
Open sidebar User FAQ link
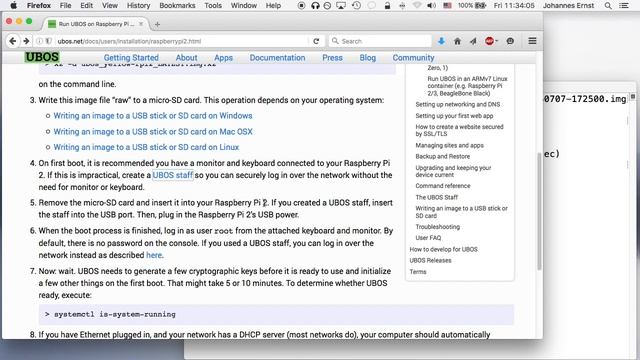coord(428,238)
